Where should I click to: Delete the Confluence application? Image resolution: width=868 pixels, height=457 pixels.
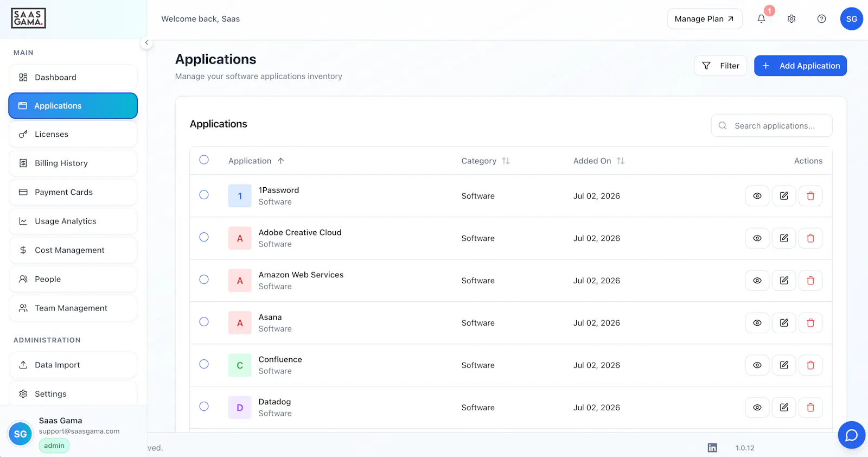810,365
